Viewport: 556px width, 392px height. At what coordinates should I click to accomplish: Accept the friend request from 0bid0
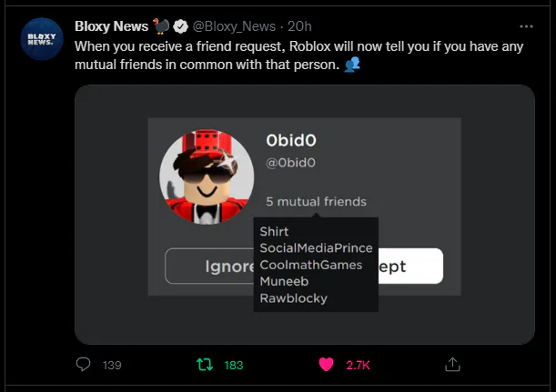tap(409, 266)
